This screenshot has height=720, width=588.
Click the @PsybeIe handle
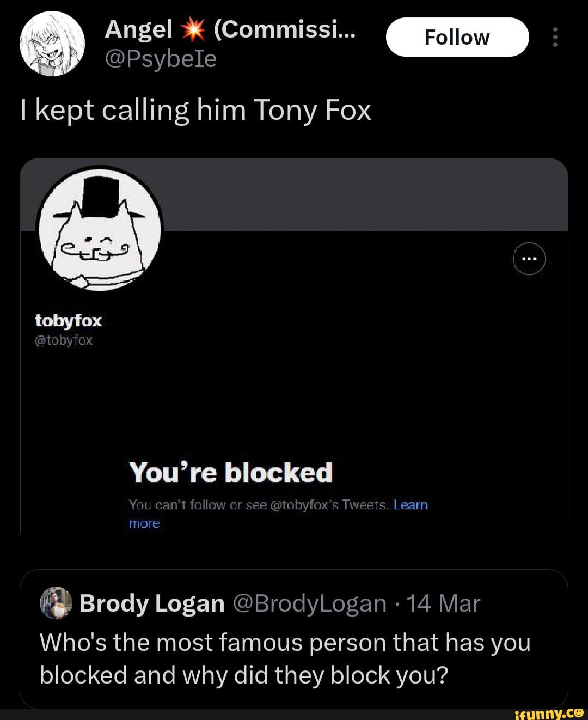click(161, 59)
